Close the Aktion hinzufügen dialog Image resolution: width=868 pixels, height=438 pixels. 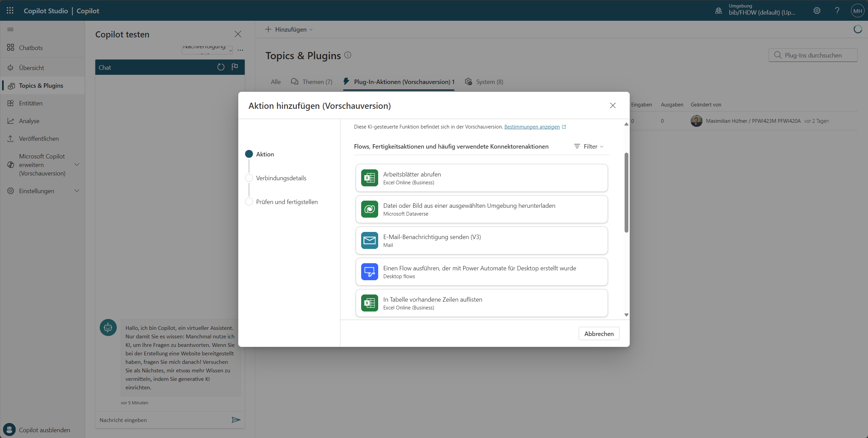pos(613,105)
